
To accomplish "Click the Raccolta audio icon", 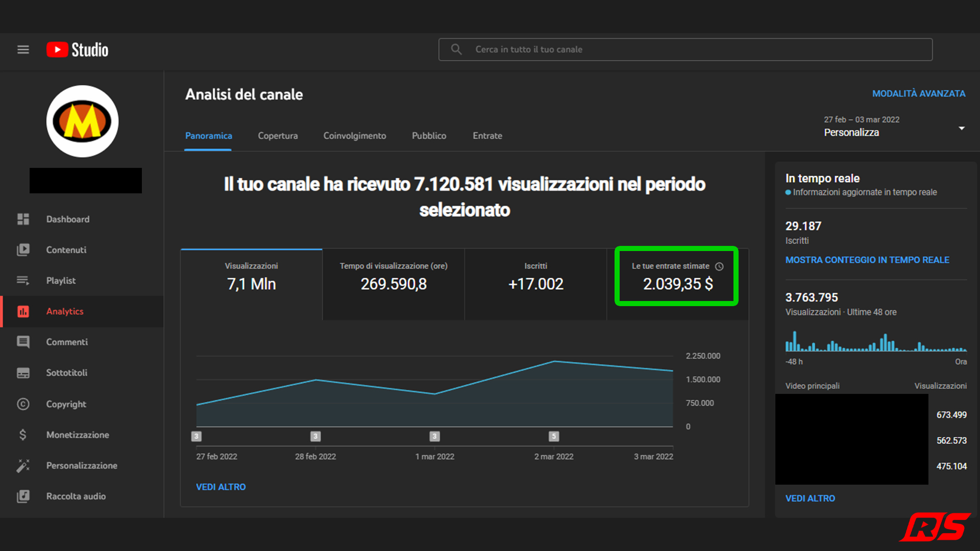I will 23,496.
